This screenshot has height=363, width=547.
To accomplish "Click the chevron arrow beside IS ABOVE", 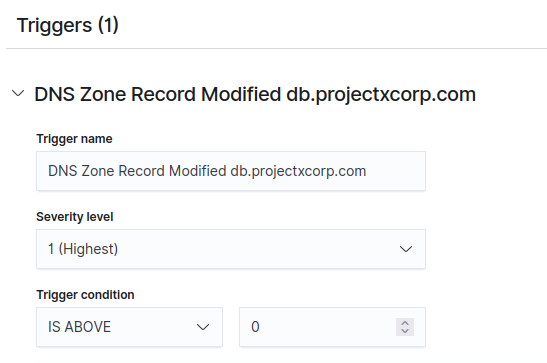I will click(x=203, y=327).
